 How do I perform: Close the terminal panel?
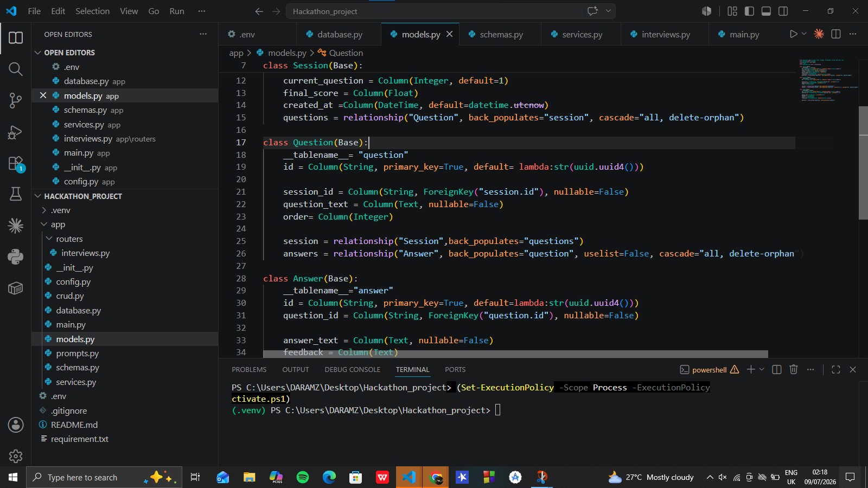pyautogui.click(x=853, y=369)
